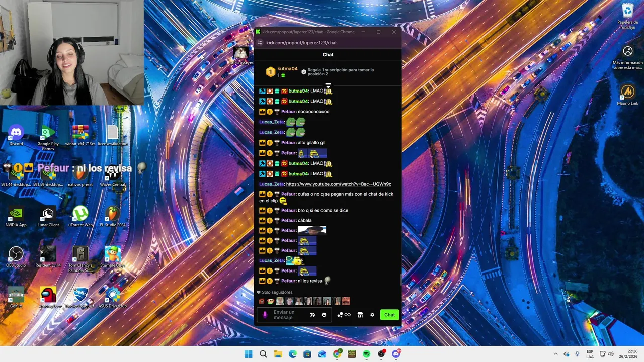
Task: Switch to OBS Studio in the taskbar
Action: tap(381, 354)
